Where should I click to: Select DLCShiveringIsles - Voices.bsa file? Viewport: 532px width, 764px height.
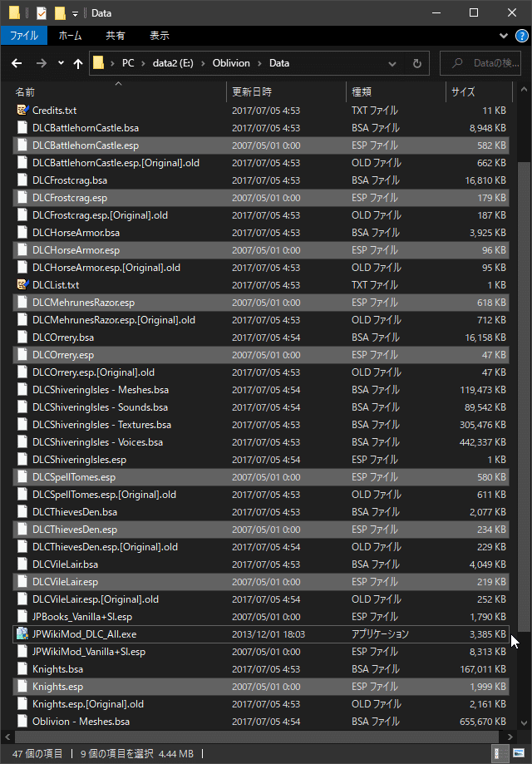[x=261, y=442]
